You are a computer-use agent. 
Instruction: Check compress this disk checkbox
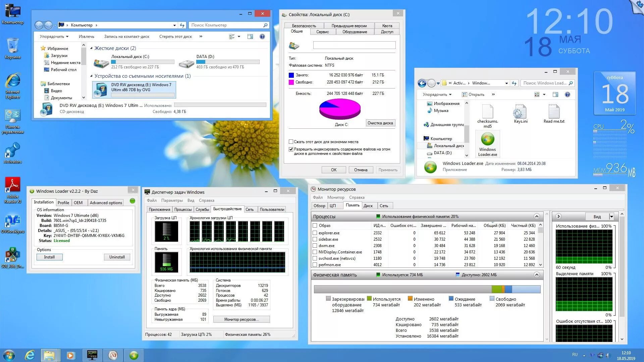click(x=291, y=142)
